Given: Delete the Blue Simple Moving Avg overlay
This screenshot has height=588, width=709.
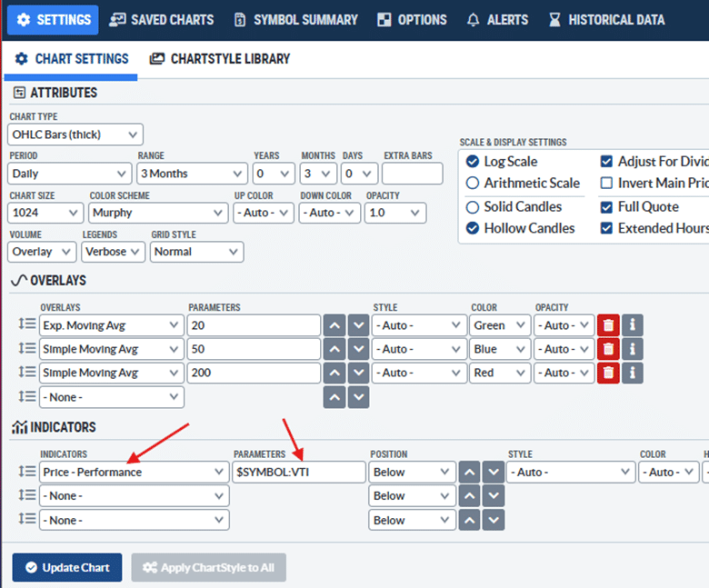Looking at the screenshot, I should [x=608, y=349].
